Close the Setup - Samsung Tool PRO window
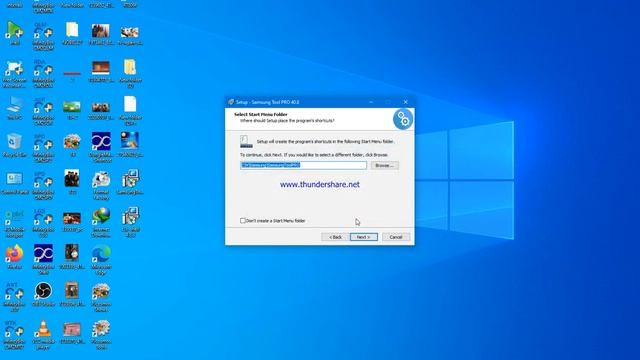This screenshot has width=640, height=360. (406, 102)
